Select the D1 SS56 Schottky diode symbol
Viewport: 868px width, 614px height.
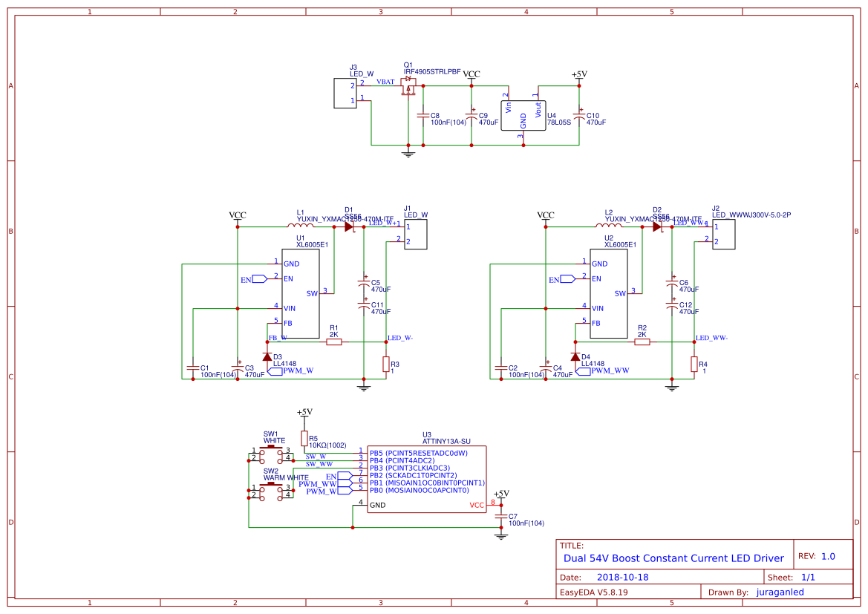coord(349,226)
